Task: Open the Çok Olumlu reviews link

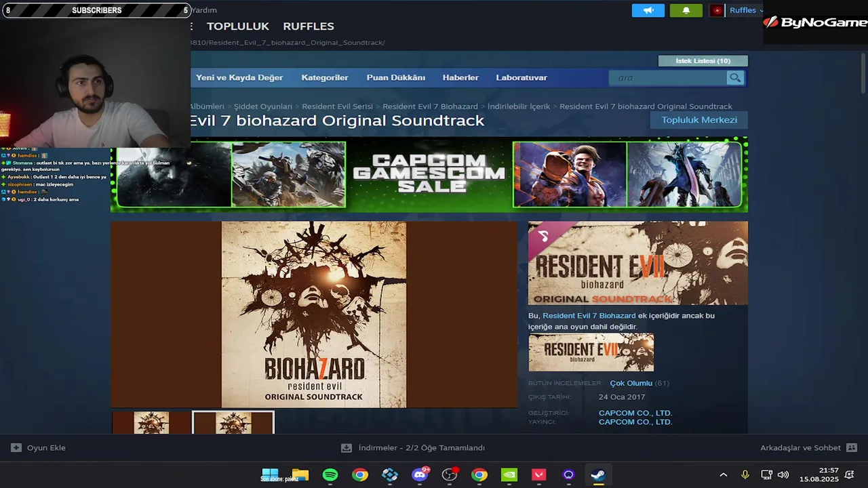Action: 631,384
